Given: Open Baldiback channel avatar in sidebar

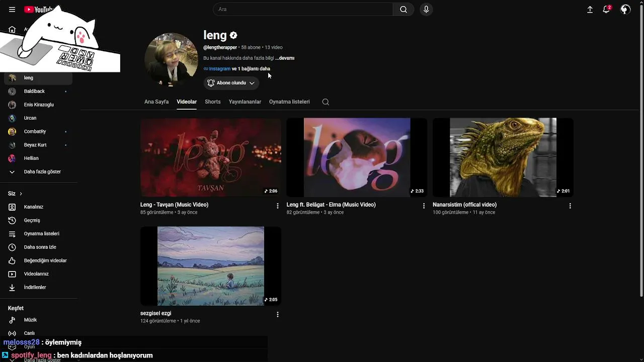Looking at the screenshot, I should tap(12, 92).
